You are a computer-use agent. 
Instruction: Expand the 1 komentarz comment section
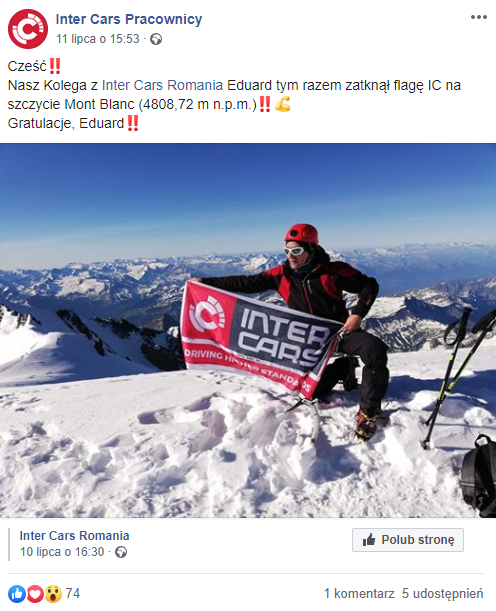(359, 593)
